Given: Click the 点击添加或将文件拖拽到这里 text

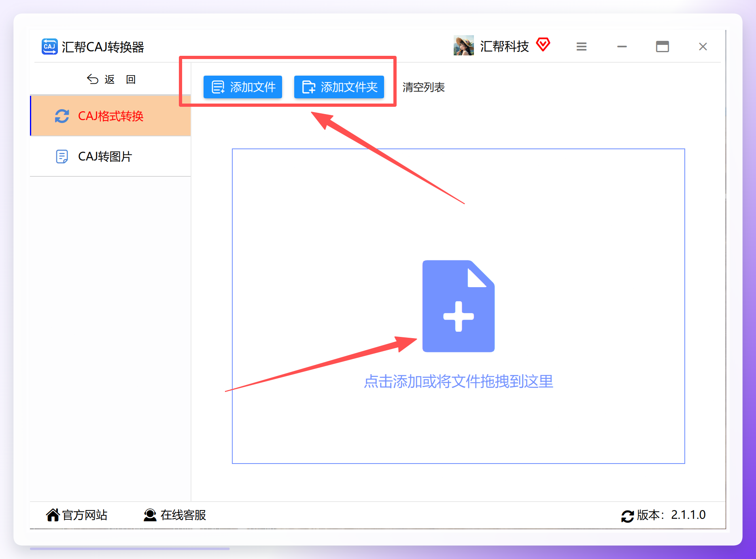Looking at the screenshot, I should [458, 381].
